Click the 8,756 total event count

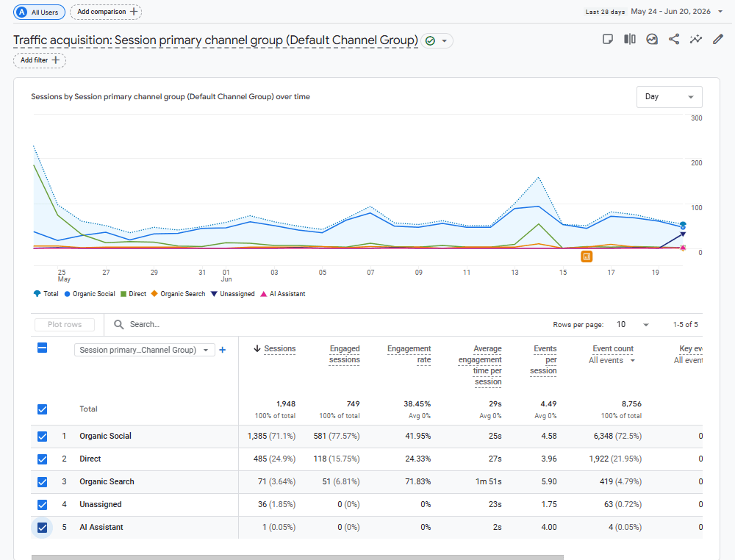[x=631, y=404]
